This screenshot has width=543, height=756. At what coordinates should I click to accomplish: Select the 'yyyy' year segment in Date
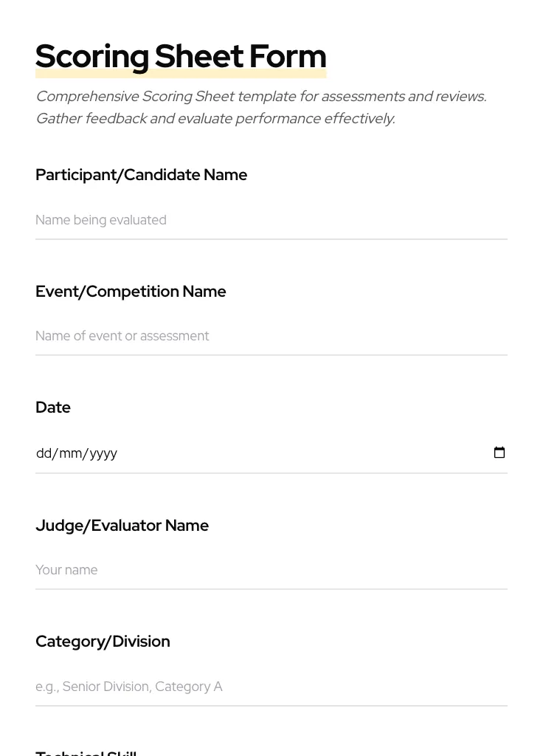point(103,453)
